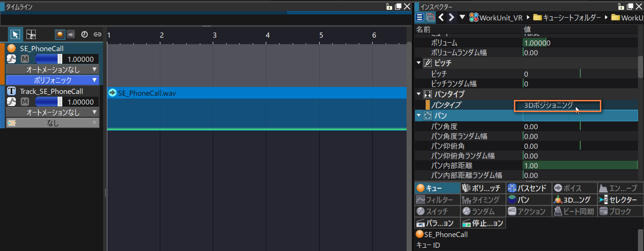The image size is (644, 251).
Task: Click the パン角度 value field
Action: [x=580, y=126]
